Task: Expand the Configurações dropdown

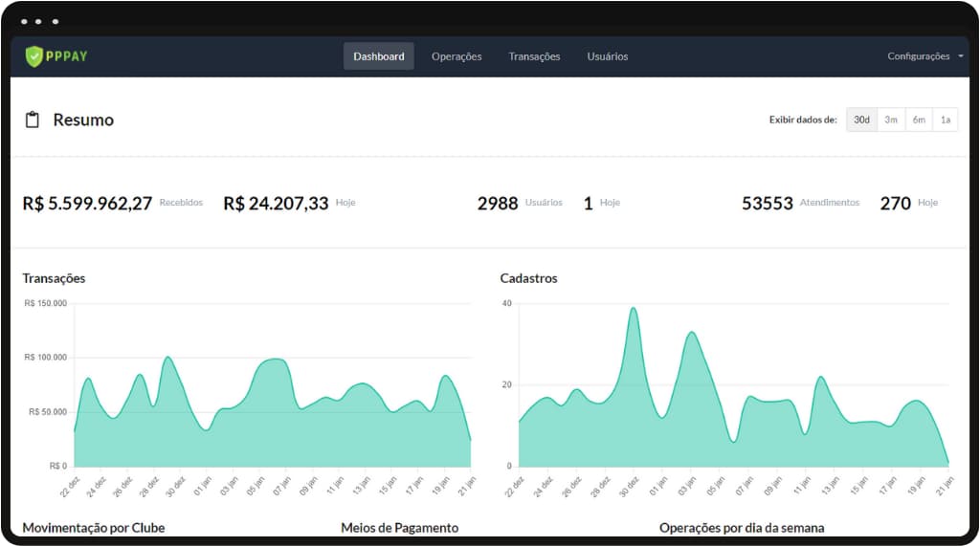Action: pos(919,56)
